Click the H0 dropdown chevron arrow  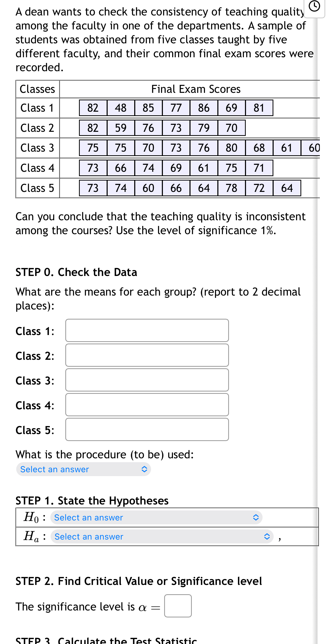[x=255, y=517]
